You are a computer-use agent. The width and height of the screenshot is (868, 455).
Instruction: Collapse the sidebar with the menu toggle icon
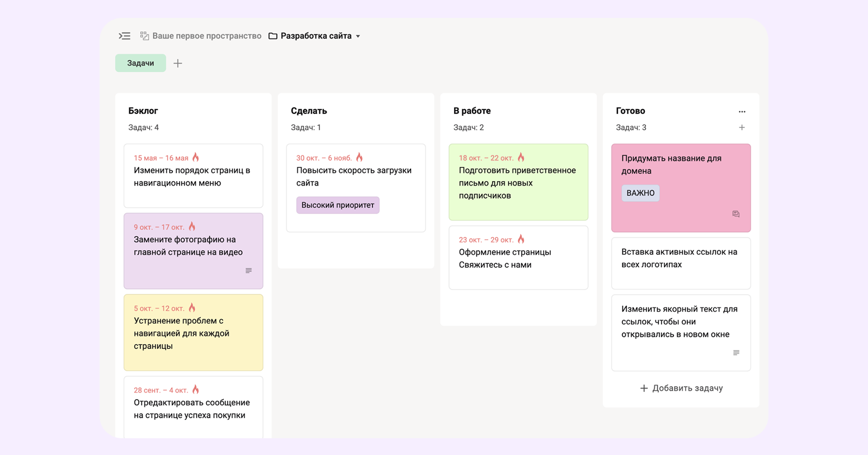[x=124, y=36]
